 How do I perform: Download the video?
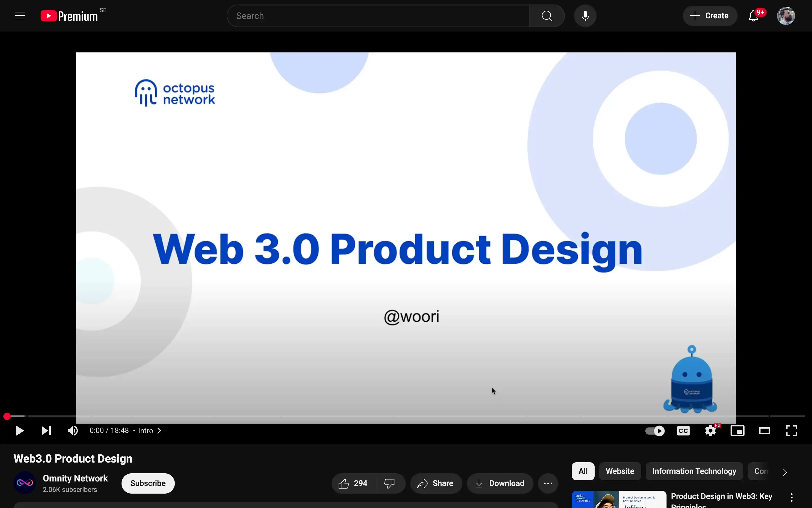click(x=500, y=483)
